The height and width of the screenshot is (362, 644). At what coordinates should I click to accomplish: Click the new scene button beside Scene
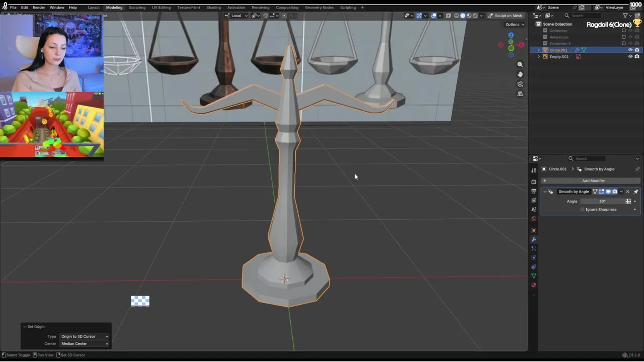[x=582, y=8]
